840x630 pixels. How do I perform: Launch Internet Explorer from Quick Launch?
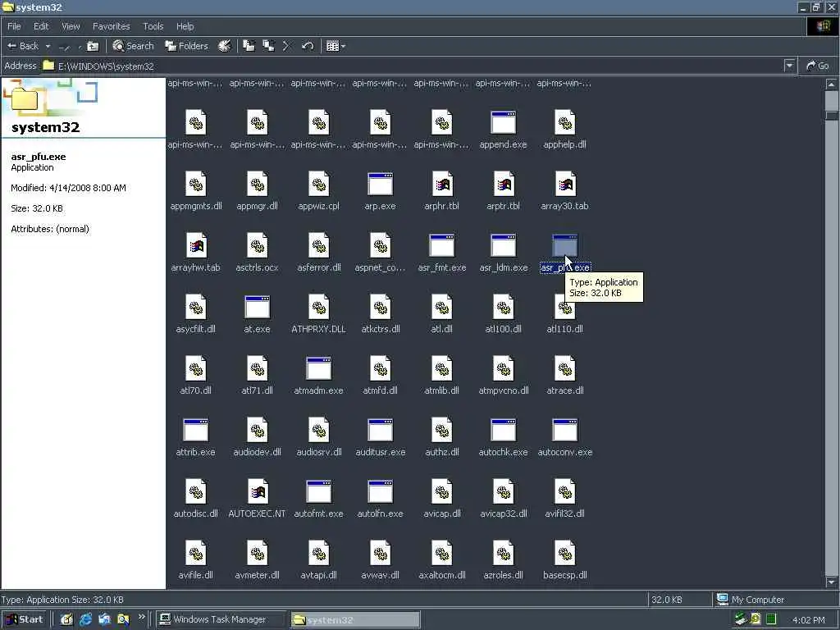pos(85,619)
